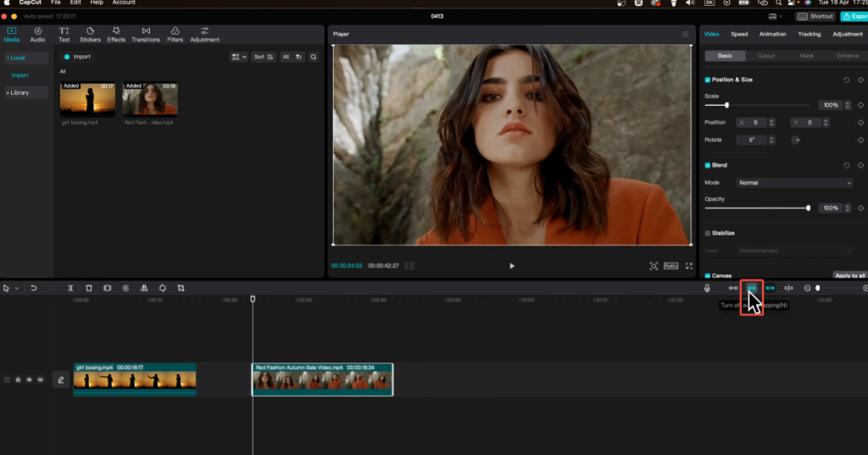Click the Undo arrow in timeline toolbar
Viewport: 868px width, 455px height.
pos(34,288)
